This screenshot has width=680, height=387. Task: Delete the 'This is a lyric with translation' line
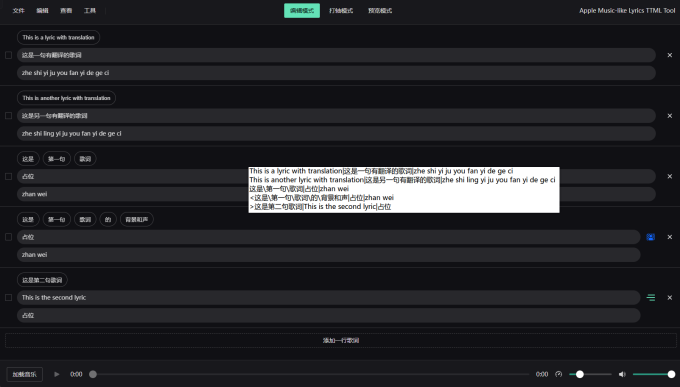pyautogui.click(x=670, y=55)
